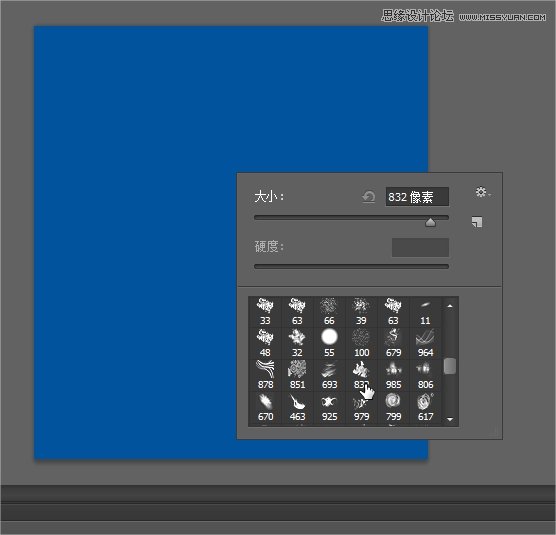The height and width of the screenshot is (535, 556).
Task: Select the 48 brush preset
Action: point(265,344)
